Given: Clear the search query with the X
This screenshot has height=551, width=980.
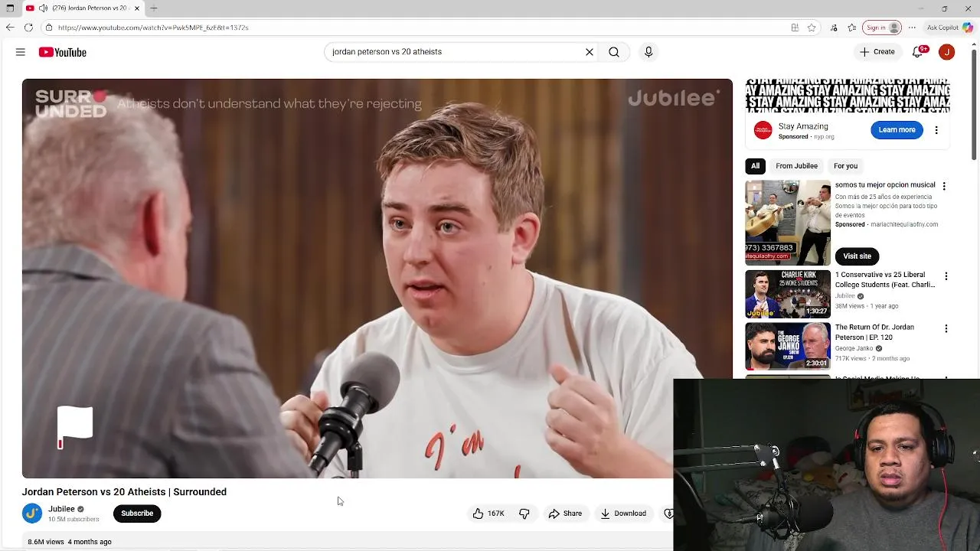Looking at the screenshot, I should pos(590,52).
